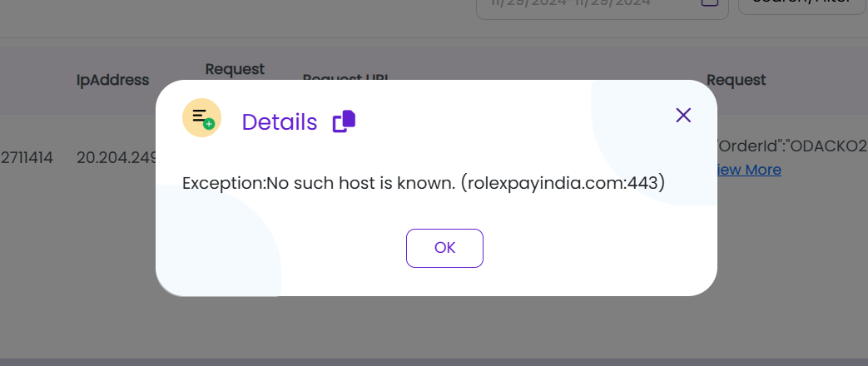The height and width of the screenshot is (366, 868).
Task: Click the OrderId request text
Action: tap(791, 146)
